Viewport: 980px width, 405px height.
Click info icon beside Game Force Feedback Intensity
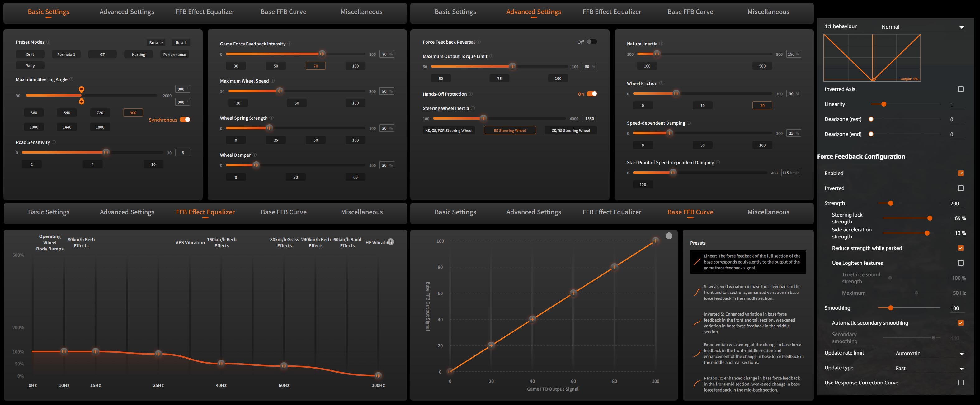coord(290,44)
